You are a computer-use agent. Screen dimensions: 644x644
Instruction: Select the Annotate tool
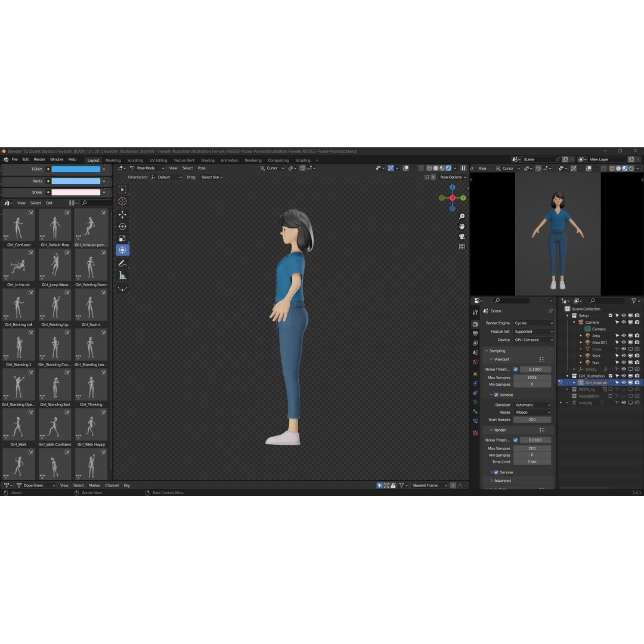coord(122,264)
